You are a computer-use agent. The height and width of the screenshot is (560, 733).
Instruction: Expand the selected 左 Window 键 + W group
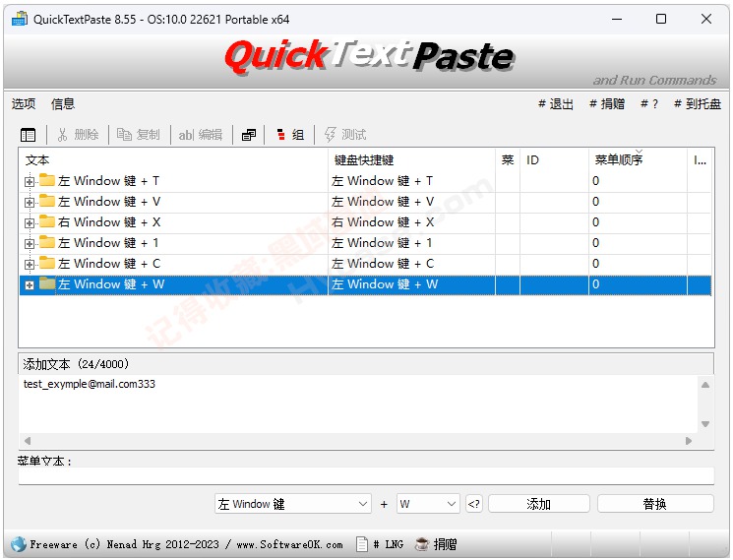30,285
